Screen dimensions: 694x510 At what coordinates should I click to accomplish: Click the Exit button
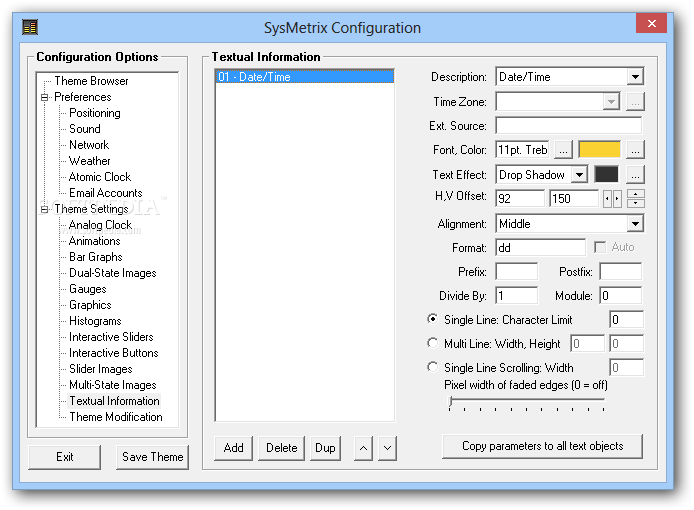click(x=65, y=457)
